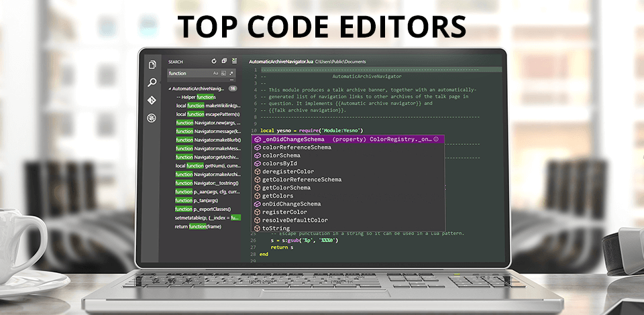The image size is (644, 315).
Task: Expand search details ellipsis below search box
Action: (x=231, y=80)
